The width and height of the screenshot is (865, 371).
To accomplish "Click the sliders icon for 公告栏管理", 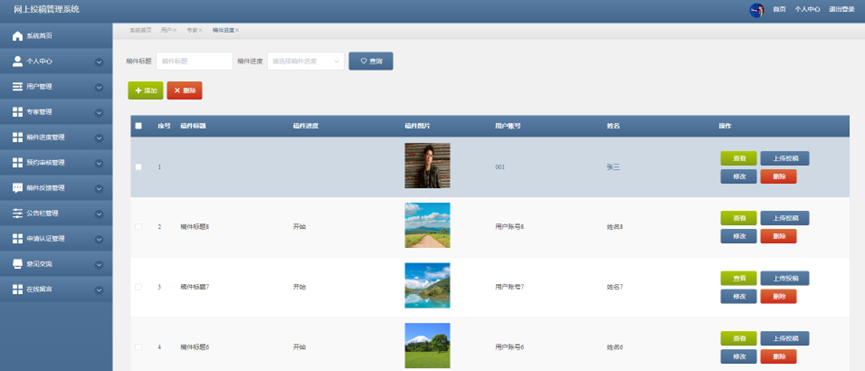I will click(x=18, y=213).
